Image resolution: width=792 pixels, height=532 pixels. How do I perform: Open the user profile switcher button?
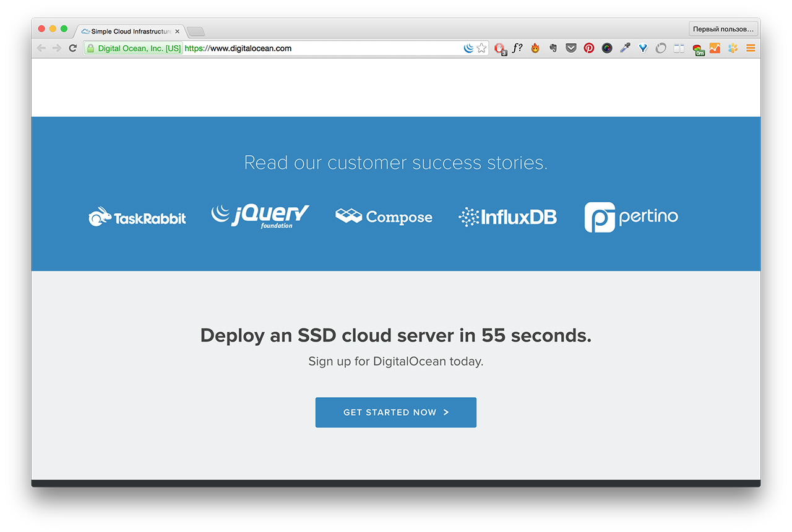point(723,29)
